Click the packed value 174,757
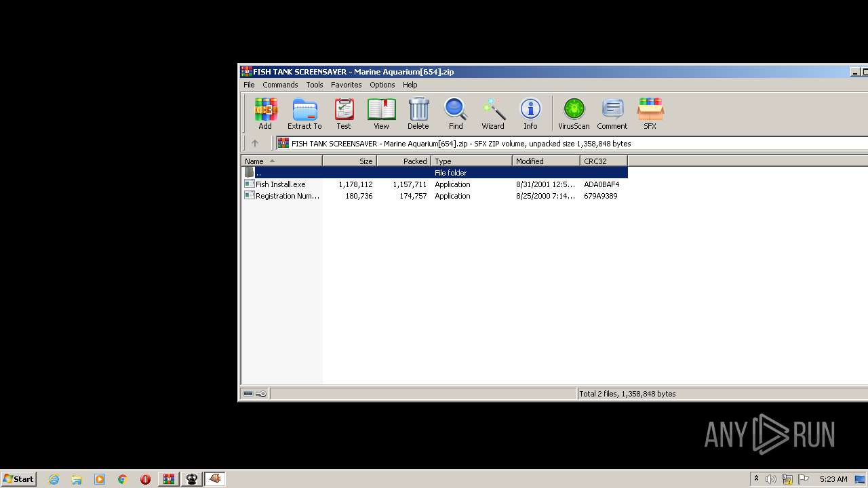 [x=413, y=196]
